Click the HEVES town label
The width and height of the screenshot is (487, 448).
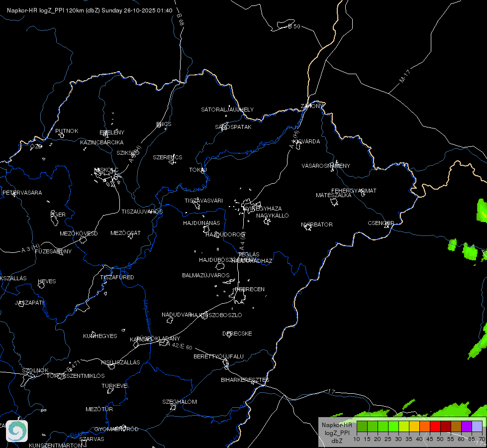pos(47,281)
